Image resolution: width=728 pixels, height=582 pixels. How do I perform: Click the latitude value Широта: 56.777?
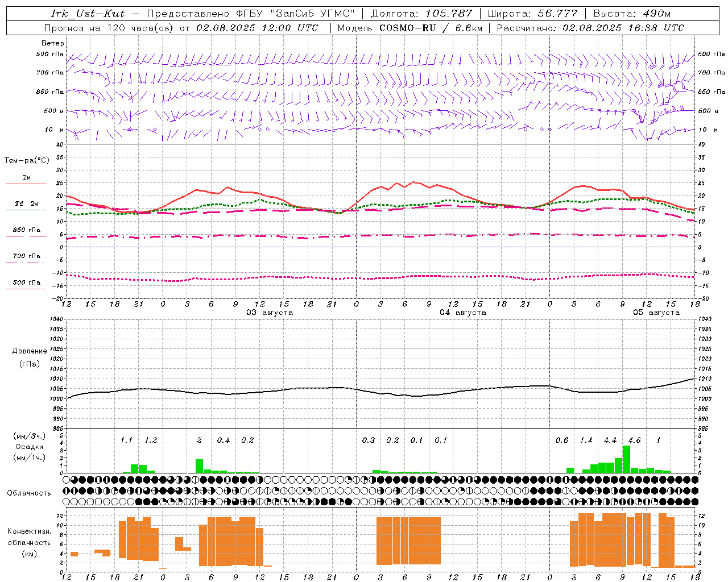pos(532,13)
